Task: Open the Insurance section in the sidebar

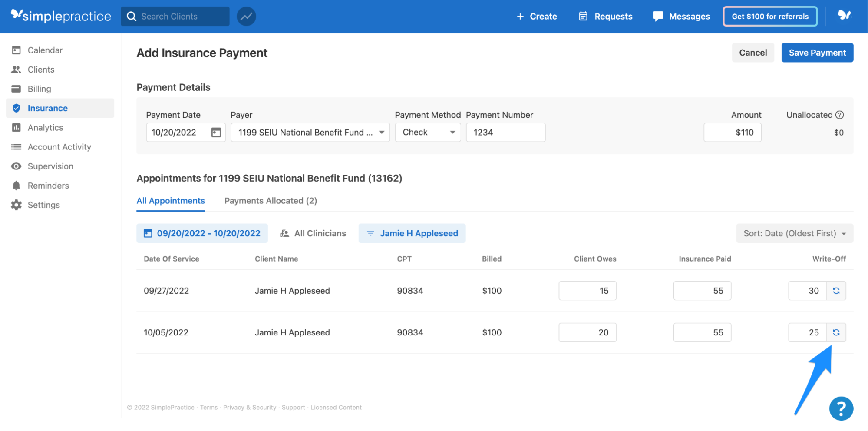Action: [47, 108]
